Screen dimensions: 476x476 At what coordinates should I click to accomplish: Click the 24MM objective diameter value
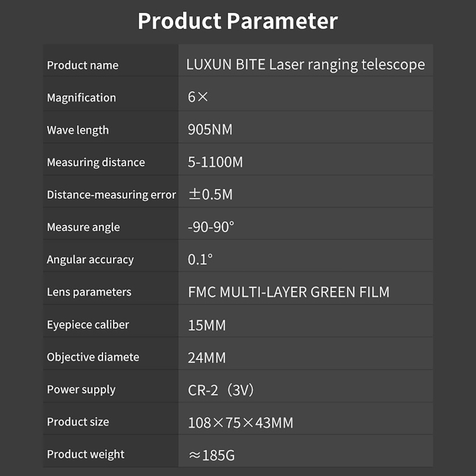(x=207, y=358)
